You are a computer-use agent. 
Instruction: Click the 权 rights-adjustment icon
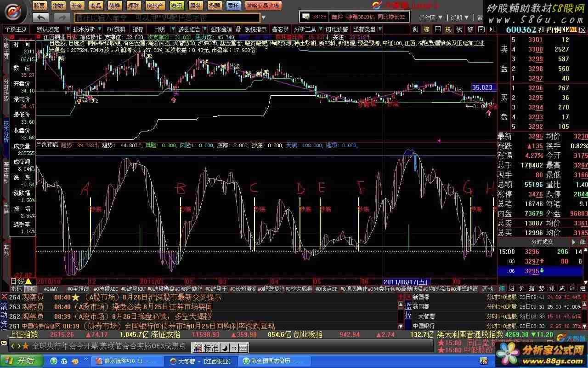pos(448,29)
